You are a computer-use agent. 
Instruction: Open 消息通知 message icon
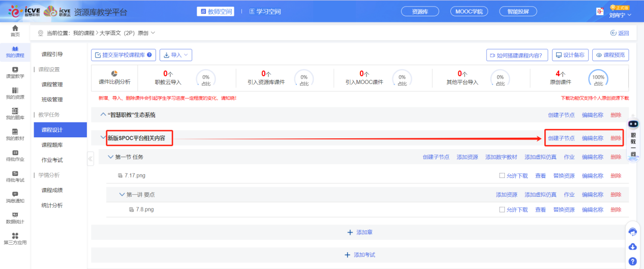point(15,194)
